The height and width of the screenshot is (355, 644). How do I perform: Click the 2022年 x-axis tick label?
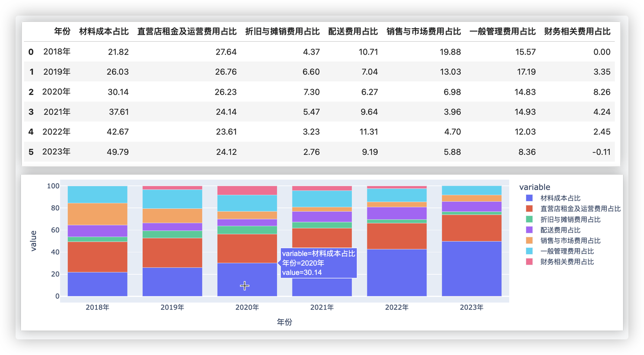pos(397,307)
